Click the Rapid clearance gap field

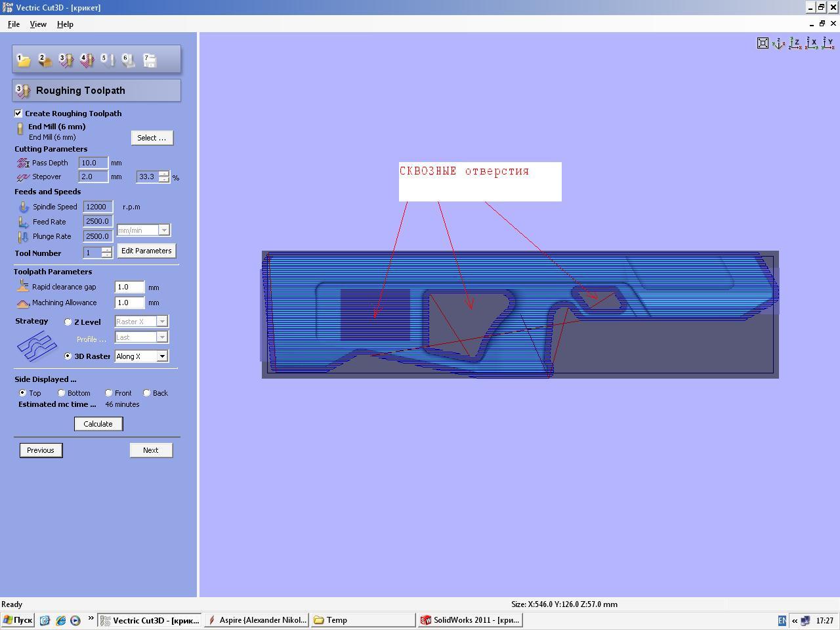129,287
